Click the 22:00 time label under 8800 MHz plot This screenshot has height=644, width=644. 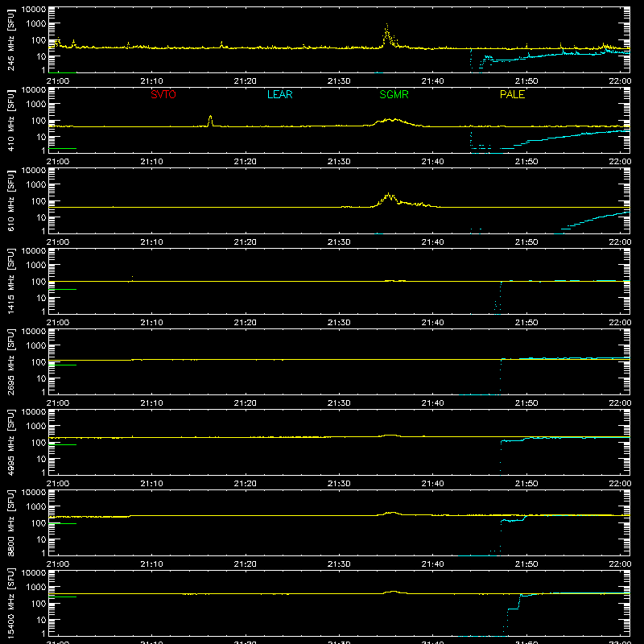click(x=620, y=564)
